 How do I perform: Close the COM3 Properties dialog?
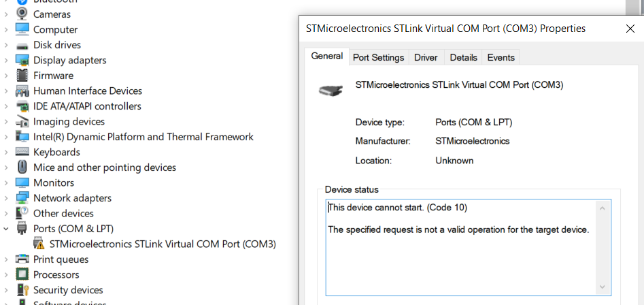pyautogui.click(x=630, y=29)
